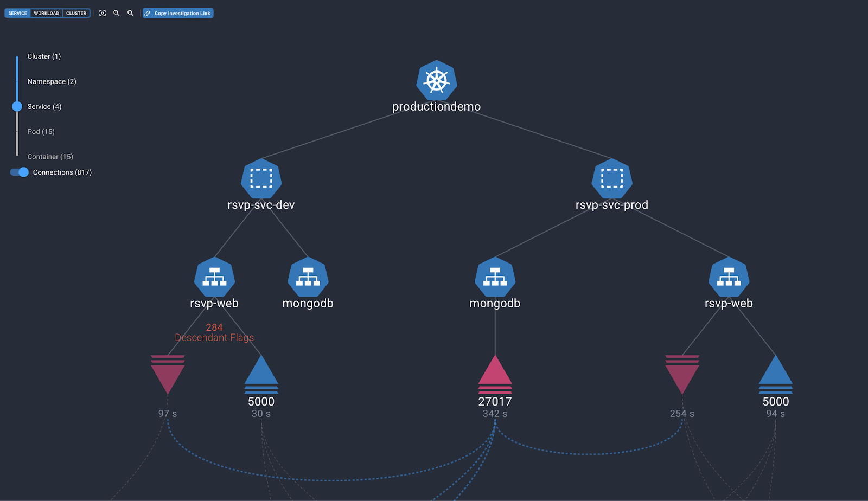Image resolution: width=868 pixels, height=501 pixels.
Task: Switch to the WORKLOAD view tab
Action: tap(46, 13)
